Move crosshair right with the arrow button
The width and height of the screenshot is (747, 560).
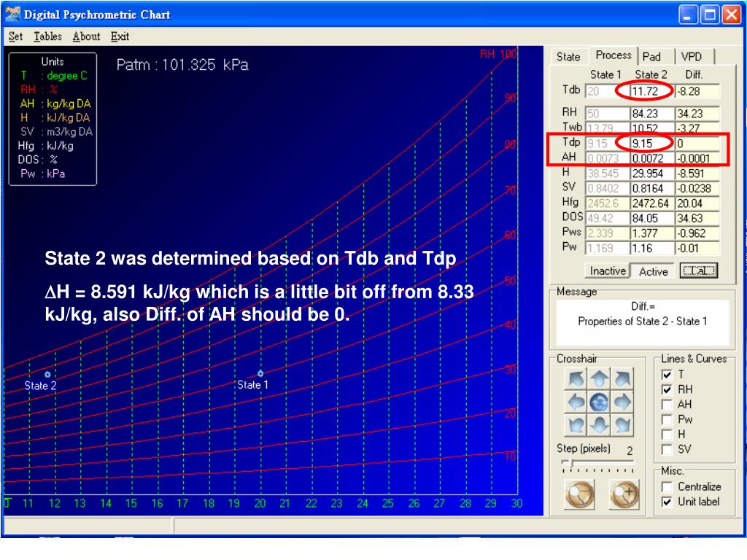click(623, 402)
